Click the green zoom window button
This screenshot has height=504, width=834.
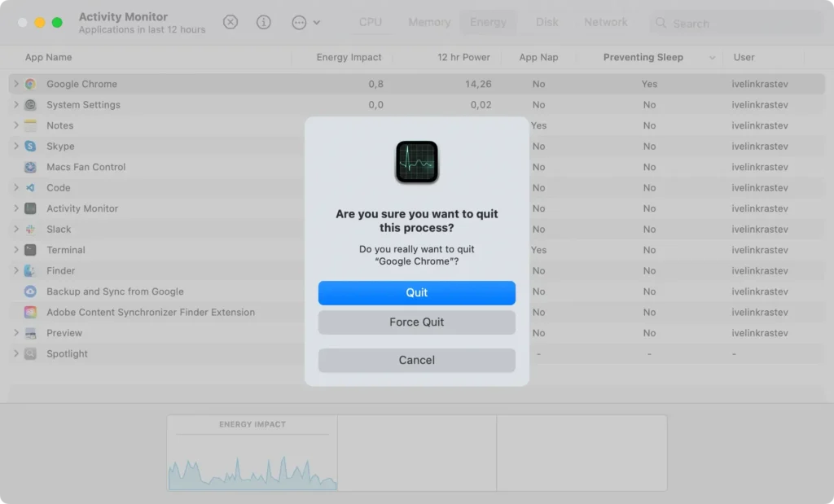click(57, 22)
